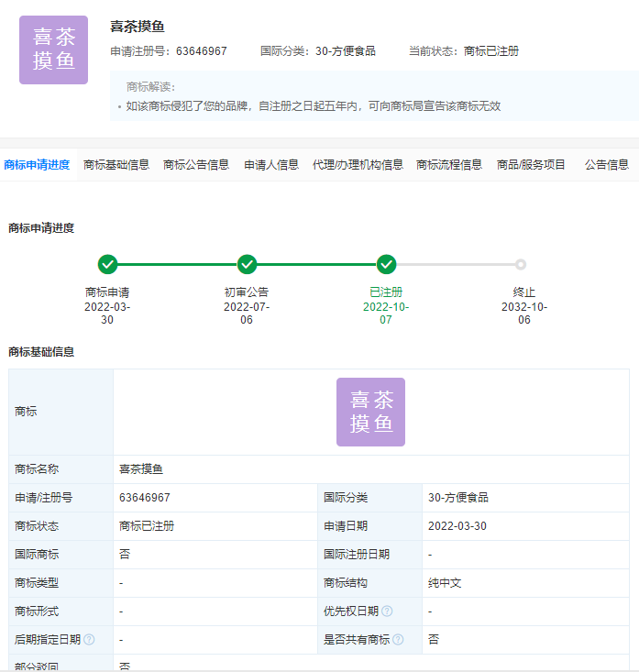Switch to the 商标公告信息 tab
This screenshot has width=639, height=672.
coord(196,165)
